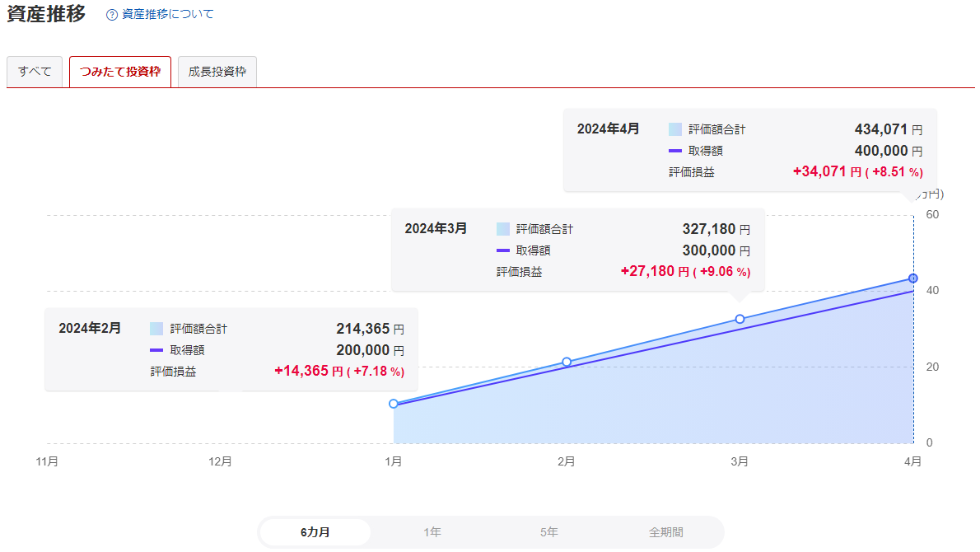Set chart period to 5年
Screen dimensions: 980x552
click(549, 532)
